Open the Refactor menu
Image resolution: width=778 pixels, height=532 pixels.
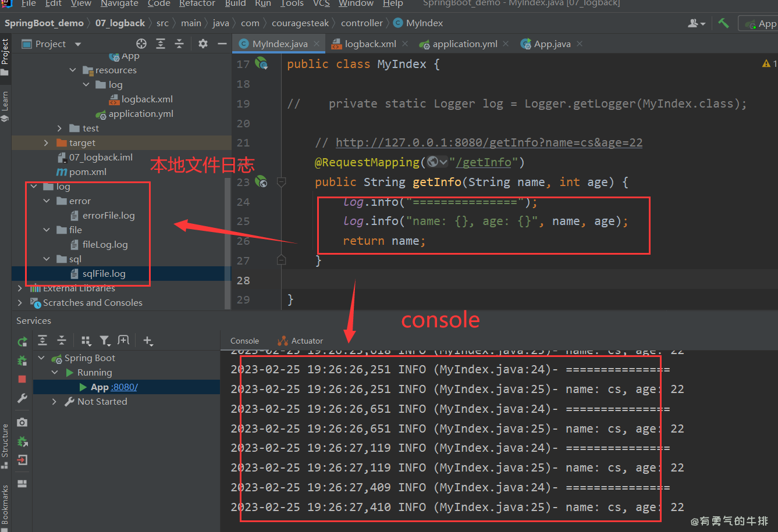coord(197,3)
